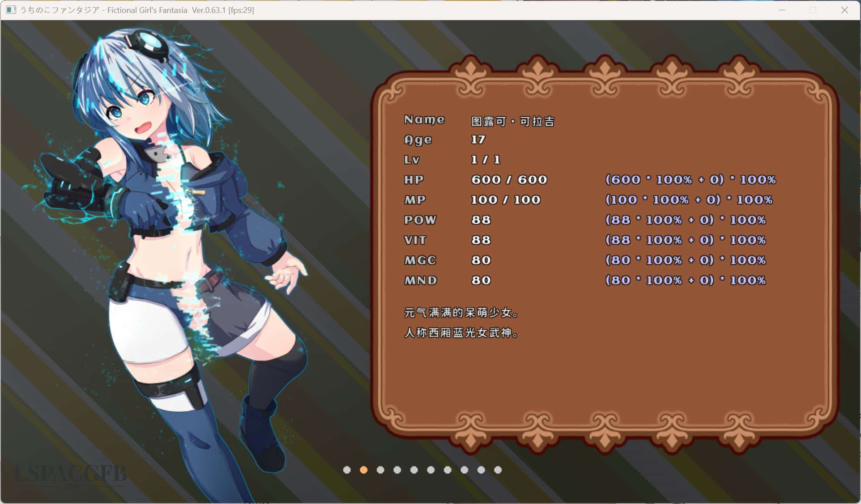Click the character name next to Name
Image resolution: width=861 pixels, height=504 pixels.
point(512,121)
